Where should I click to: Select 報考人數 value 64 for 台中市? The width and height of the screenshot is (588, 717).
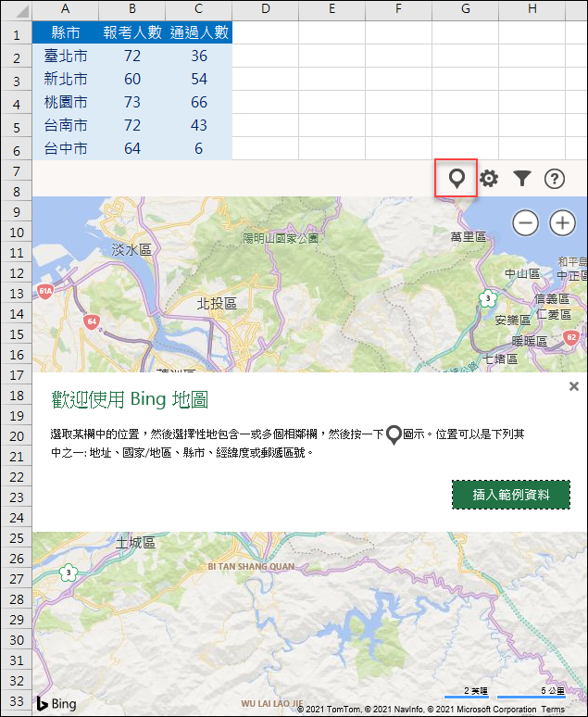point(132,148)
